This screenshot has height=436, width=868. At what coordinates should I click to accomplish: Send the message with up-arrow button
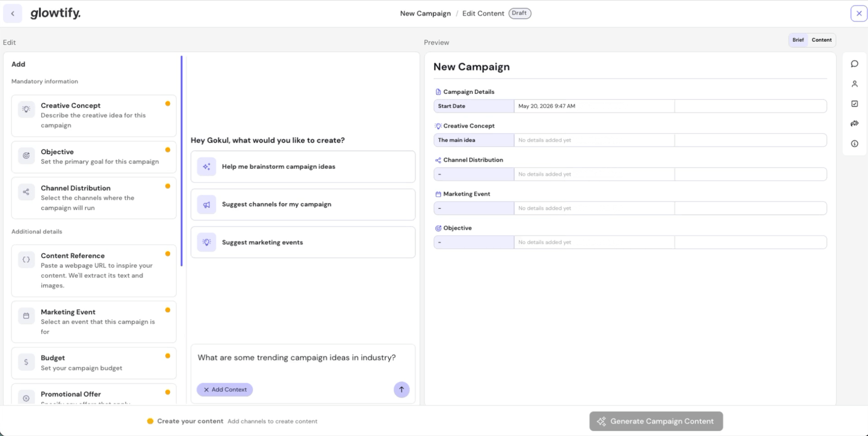401,389
